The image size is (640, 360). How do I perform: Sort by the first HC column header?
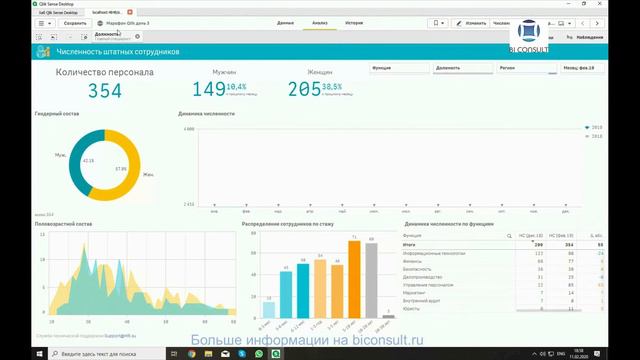click(x=531, y=236)
